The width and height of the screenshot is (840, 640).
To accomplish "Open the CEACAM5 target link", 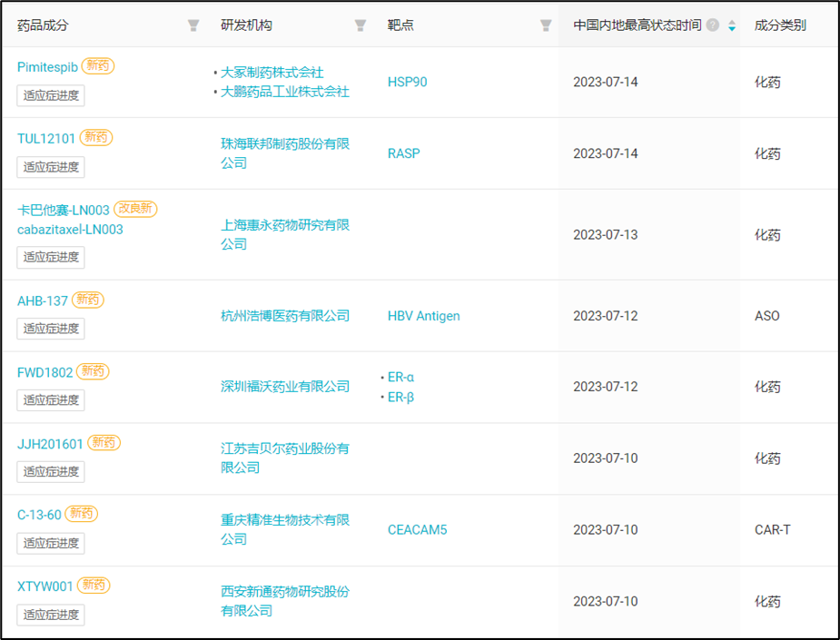I will [x=417, y=530].
